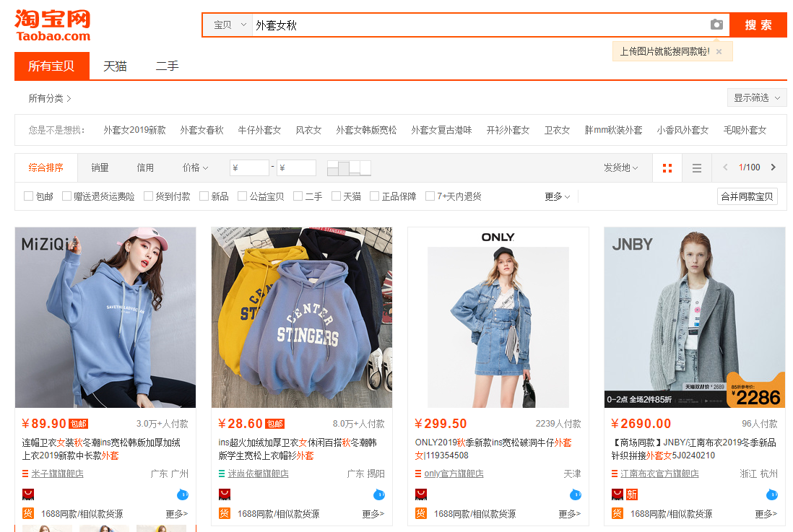Screen dimensions: 793x532
Task: Switch to grid view layout
Action: pos(667,167)
